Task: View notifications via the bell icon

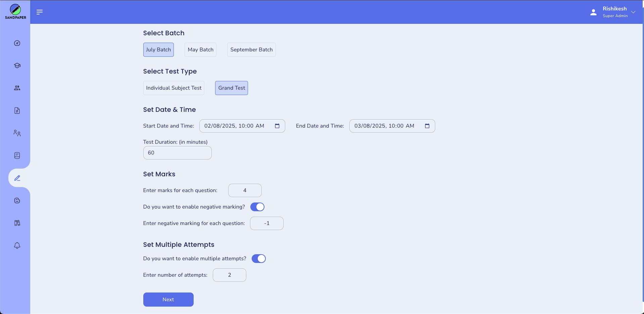Action: click(x=17, y=245)
